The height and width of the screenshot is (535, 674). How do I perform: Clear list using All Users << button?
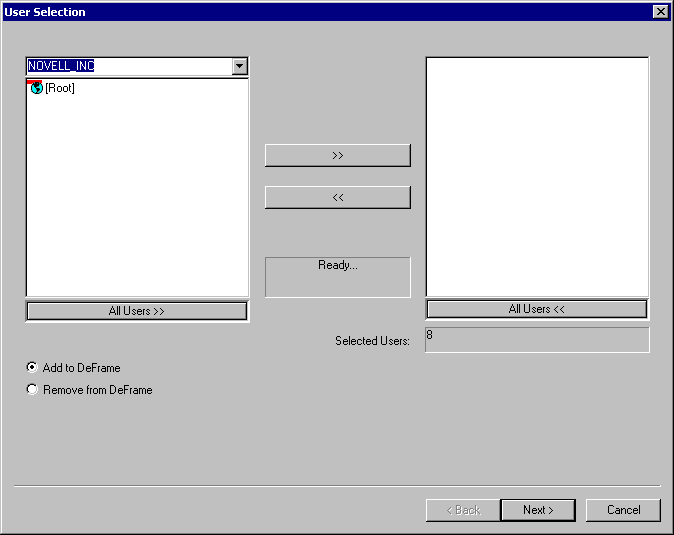537,309
